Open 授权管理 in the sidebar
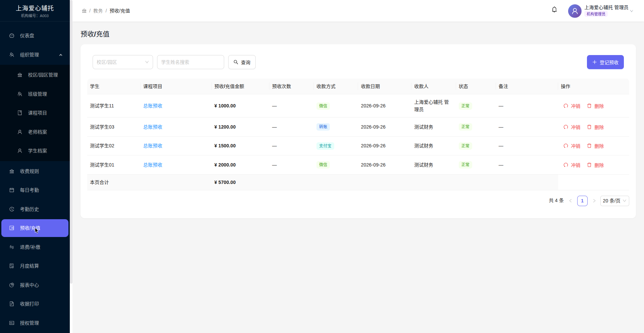The width and height of the screenshot is (644, 333). point(35,323)
